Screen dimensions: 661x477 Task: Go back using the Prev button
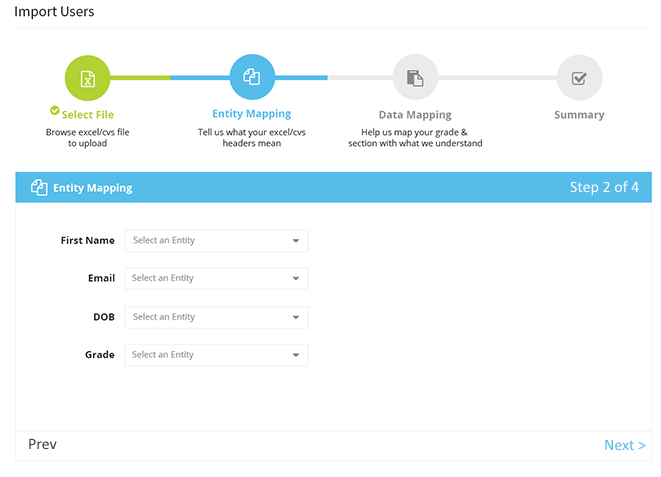(x=42, y=444)
